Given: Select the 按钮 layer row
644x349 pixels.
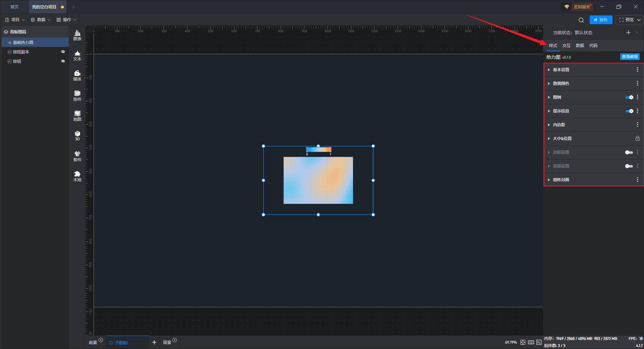Looking at the screenshot, I should tap(35, 61).
